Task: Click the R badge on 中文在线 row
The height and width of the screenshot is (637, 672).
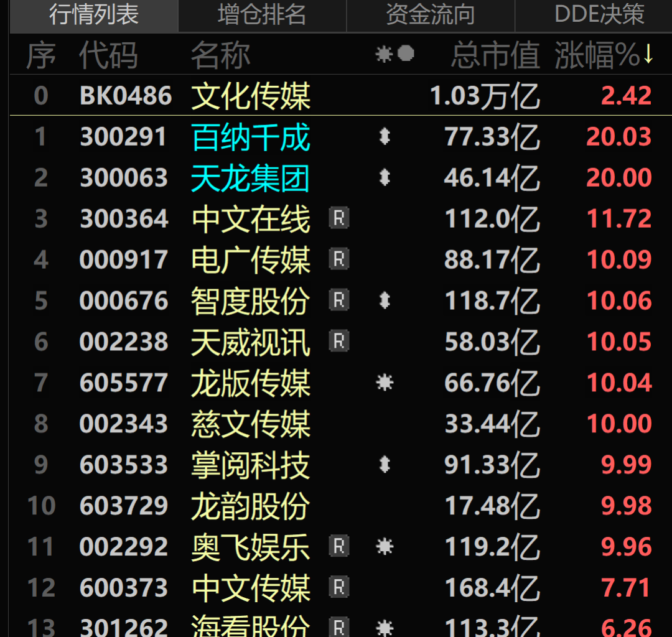Action: click(339, 218)
